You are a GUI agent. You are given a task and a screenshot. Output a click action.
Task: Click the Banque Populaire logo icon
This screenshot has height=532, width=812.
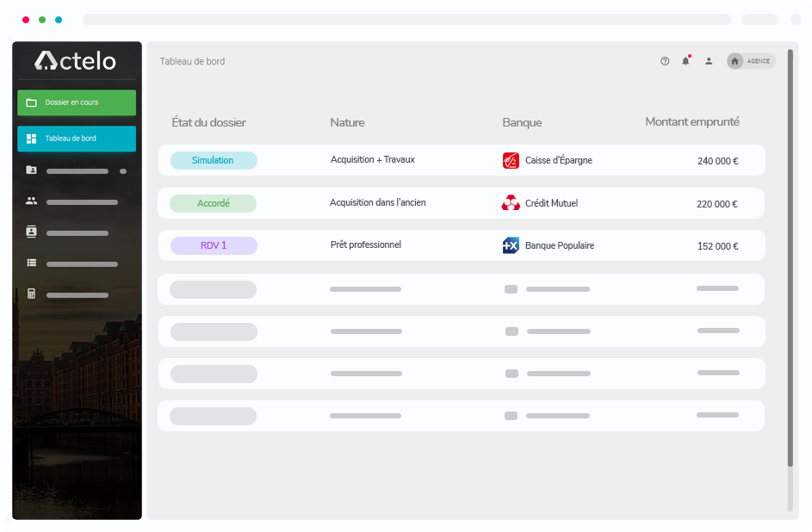511,245
